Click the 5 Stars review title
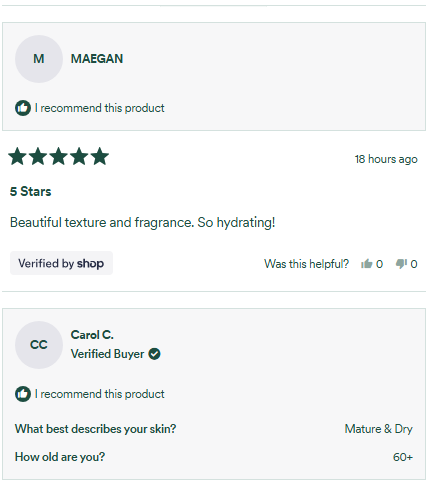 click(31, 192)
